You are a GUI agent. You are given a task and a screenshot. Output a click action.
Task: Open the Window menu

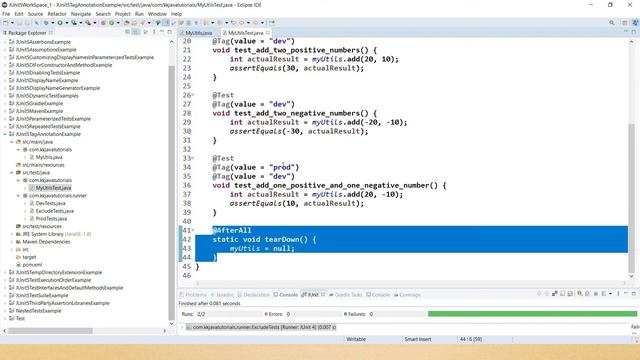(x=157, y=14)
